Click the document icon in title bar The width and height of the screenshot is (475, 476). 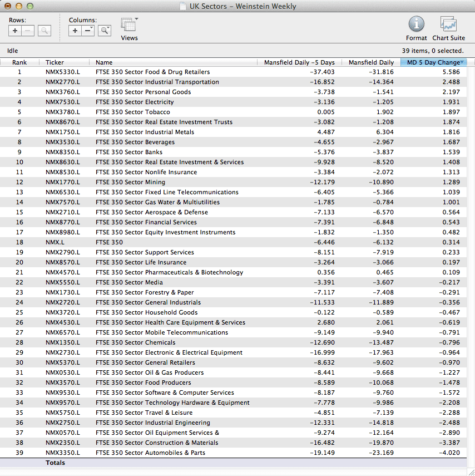(183, 7)
